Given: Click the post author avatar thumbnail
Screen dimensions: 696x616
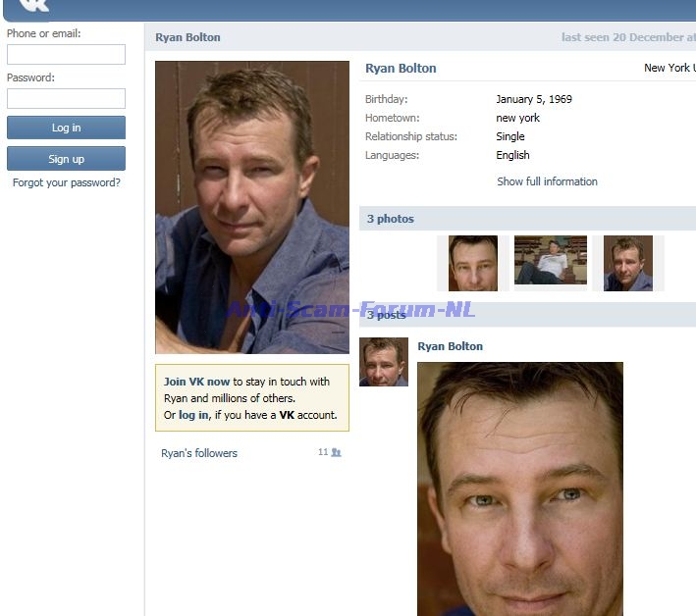Looking at the screenshot, I should [x=383, y=362].
